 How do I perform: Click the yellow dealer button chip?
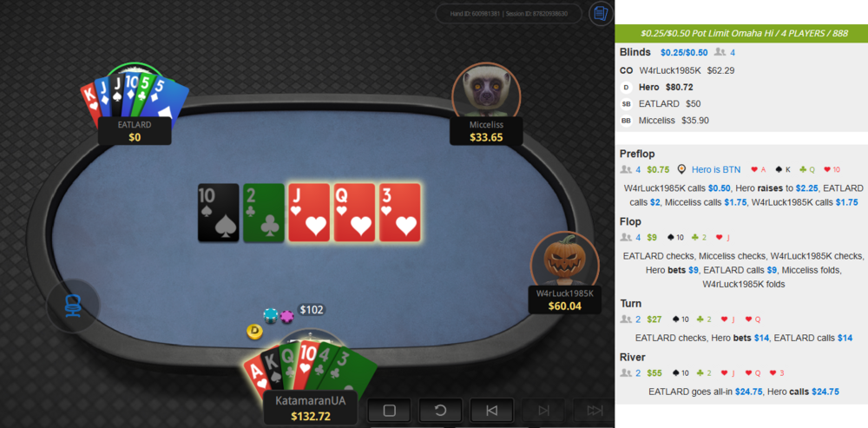[x=254, y=332]
